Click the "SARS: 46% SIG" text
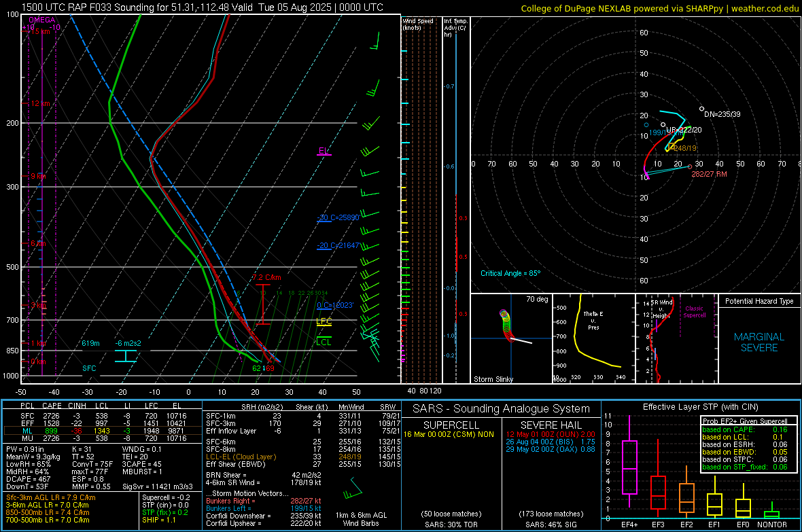802x532 pixels. tap(551, 525)
